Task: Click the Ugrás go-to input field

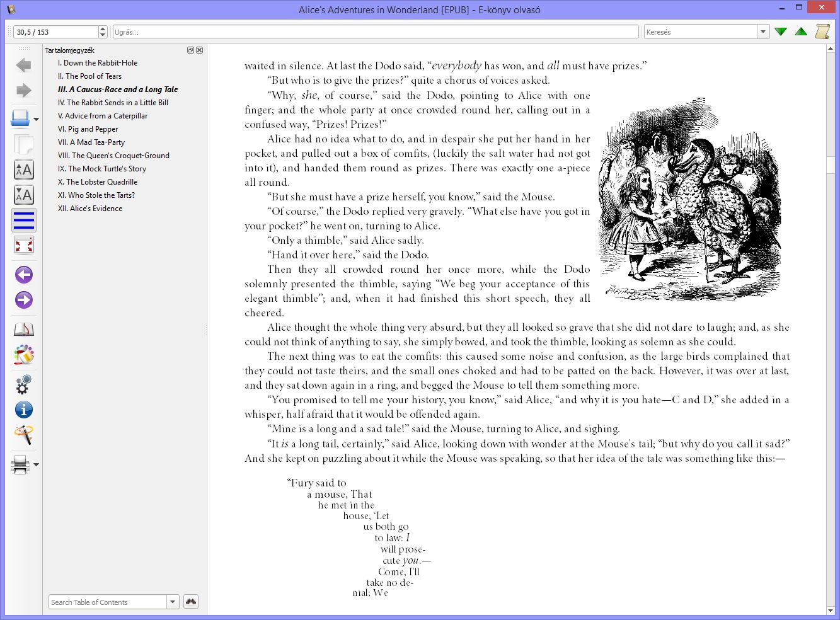Action: (x=376, y=32)
